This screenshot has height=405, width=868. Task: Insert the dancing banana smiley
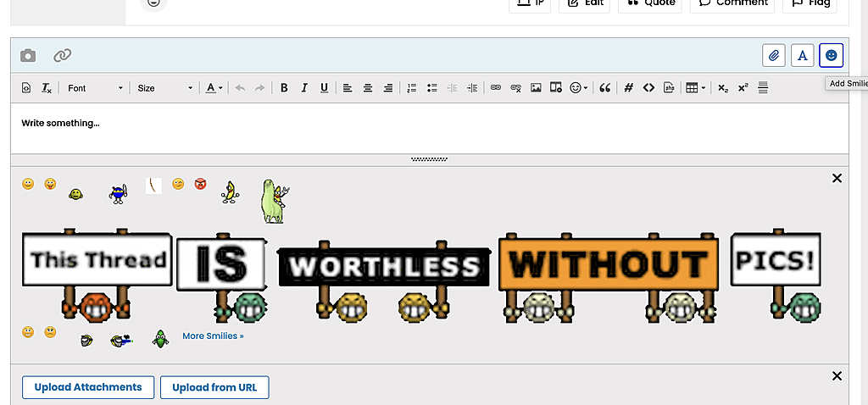point(230,191)
